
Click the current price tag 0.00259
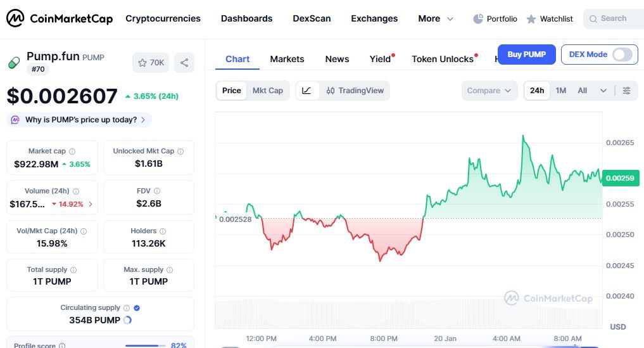click(620, 178)
